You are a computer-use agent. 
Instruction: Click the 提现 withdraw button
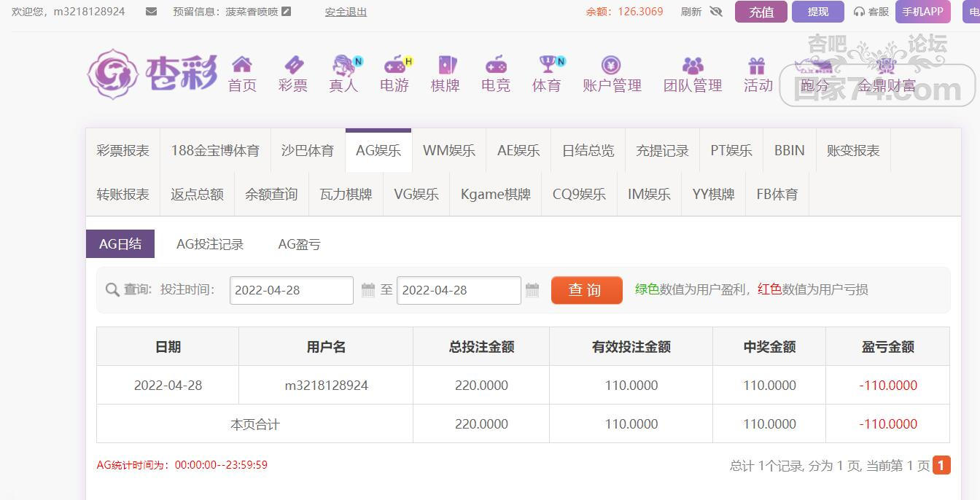(x=817, y=12)
